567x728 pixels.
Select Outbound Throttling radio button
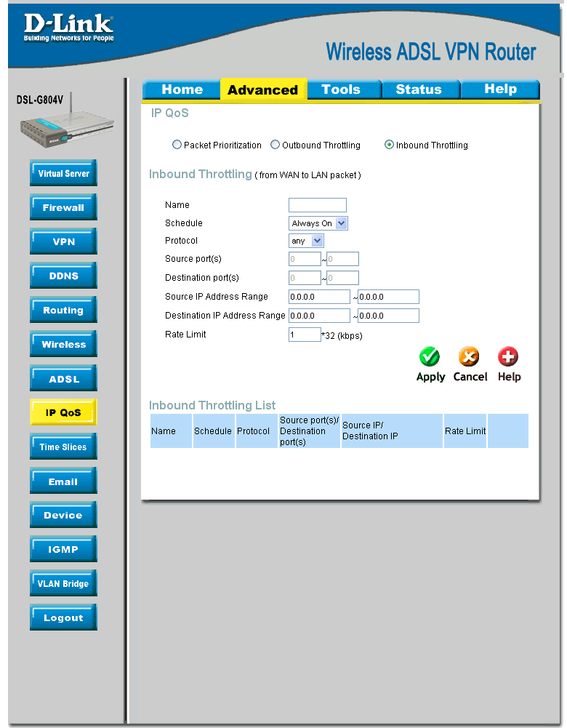[x=276, y=145]
